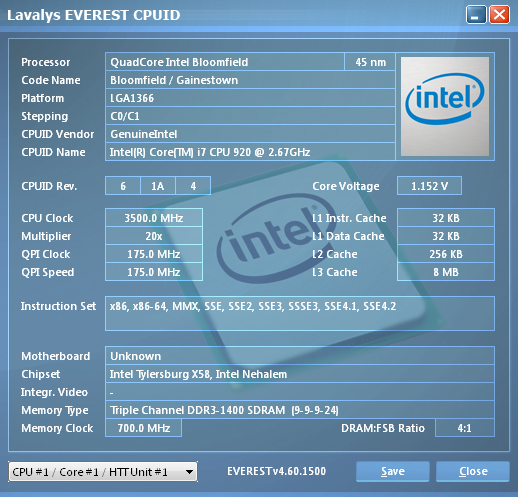Click the CPUID Name i7 CPU 920 value
Image resolution: width=518 pixels, height=497 pixels.
point(250,152)
